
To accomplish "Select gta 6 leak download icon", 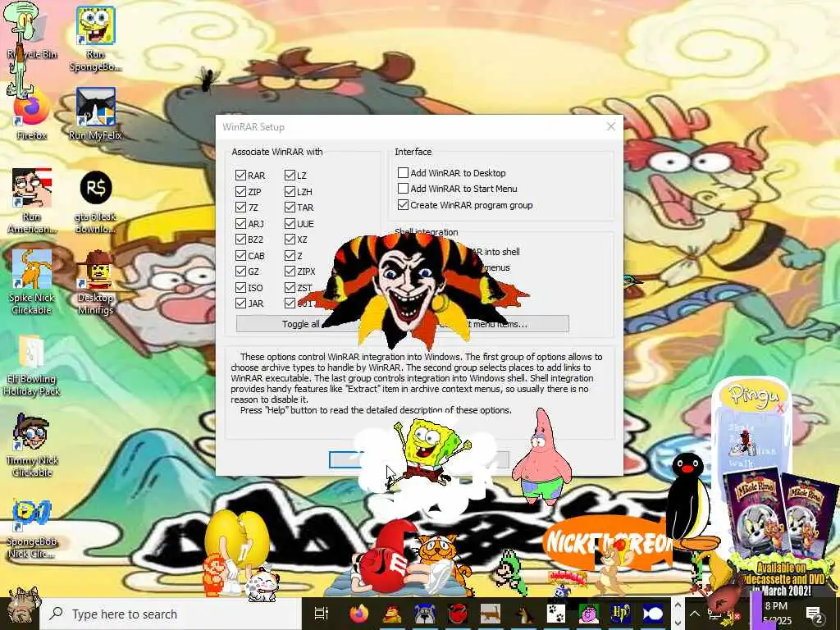I will pyautogui.click(x=95, y=202).
